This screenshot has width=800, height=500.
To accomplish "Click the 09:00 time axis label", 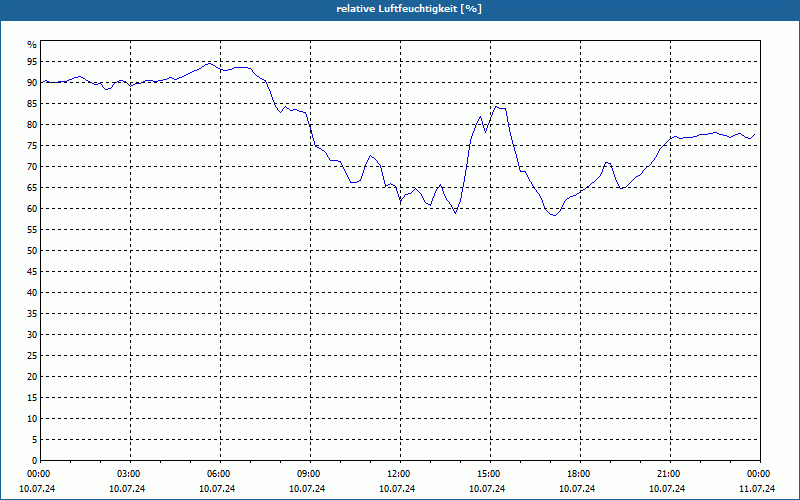I will tap(310, 474).
